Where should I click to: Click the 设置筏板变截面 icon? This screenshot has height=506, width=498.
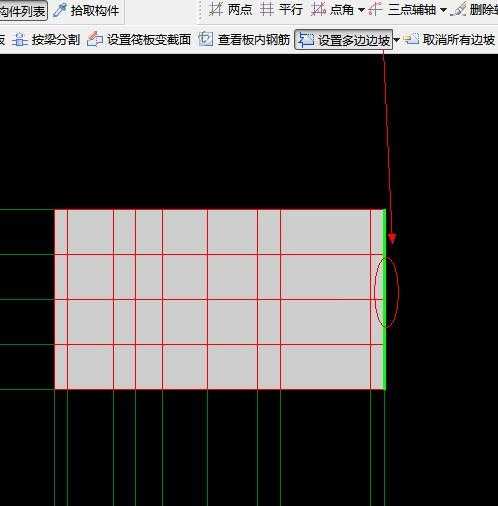(x=95, y=39)
